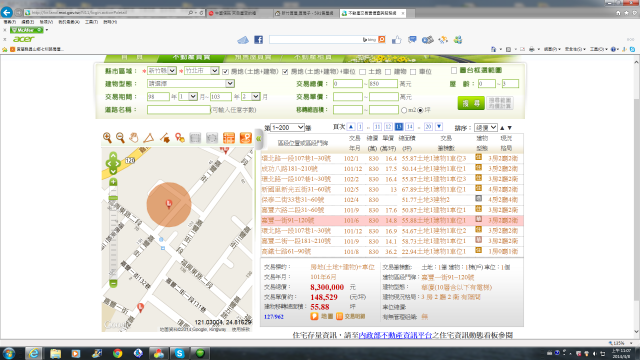
Task: Select the 坪 area unit radio
Action: tap(420, 110)
